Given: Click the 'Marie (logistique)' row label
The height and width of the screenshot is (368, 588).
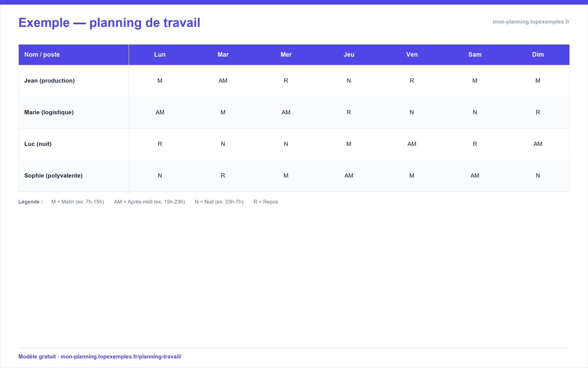Looking at the screenshot, I should (49, 112).
